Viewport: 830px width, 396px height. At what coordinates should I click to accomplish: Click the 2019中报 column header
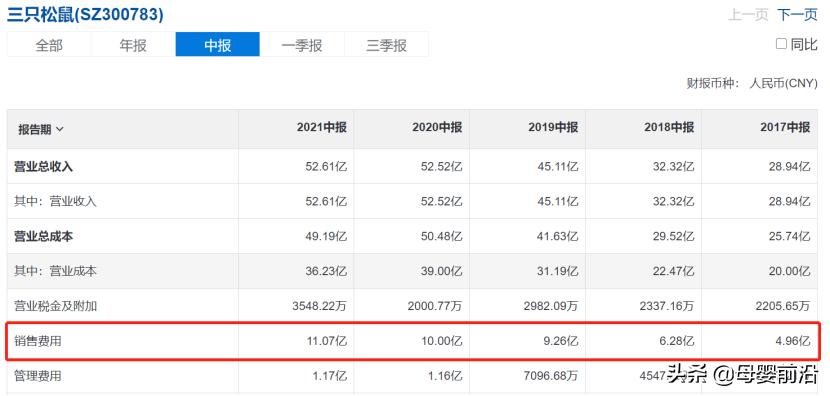[x=553, y=128]
